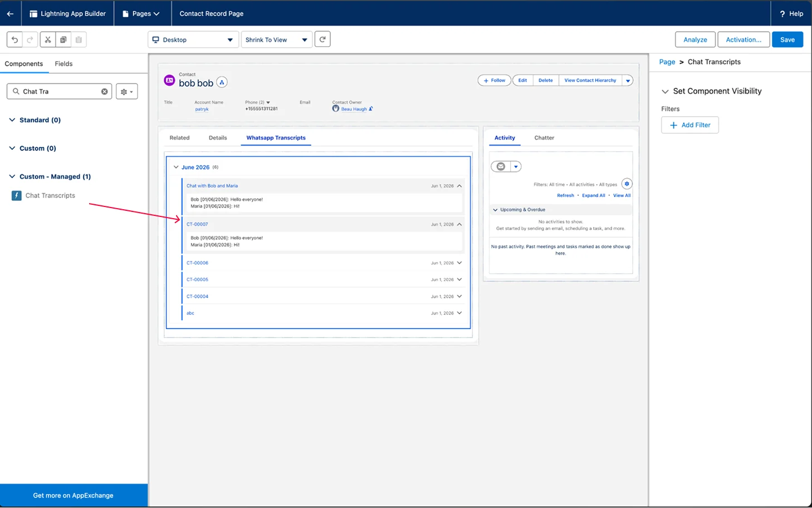Viewport: 812px width, 508px height.
Task: Open the Beau Haugh owner link
Action: coord(354,109)
